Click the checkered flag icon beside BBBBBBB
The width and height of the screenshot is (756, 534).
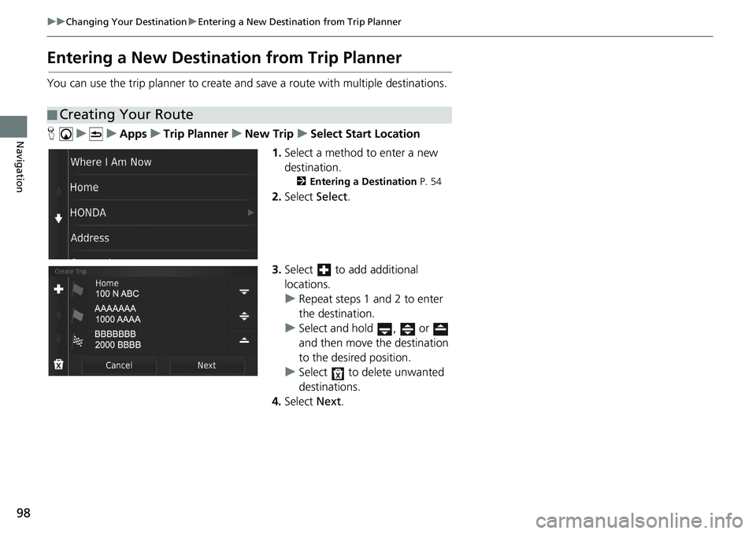click(x=77, y=341)
